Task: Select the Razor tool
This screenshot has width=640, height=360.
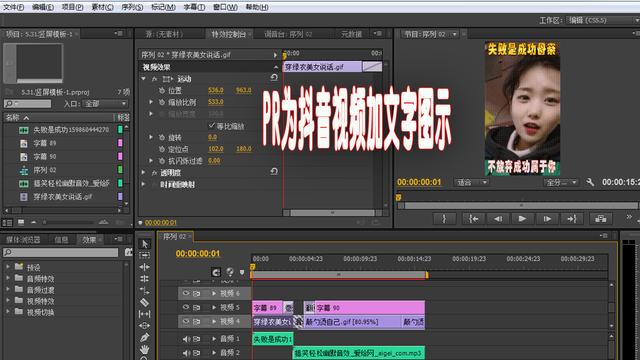Action: 144,302
